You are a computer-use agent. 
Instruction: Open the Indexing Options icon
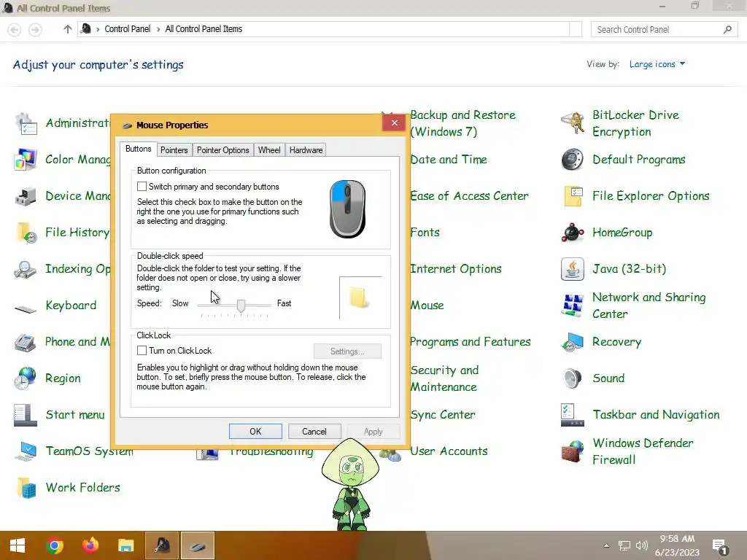[26, 269]
